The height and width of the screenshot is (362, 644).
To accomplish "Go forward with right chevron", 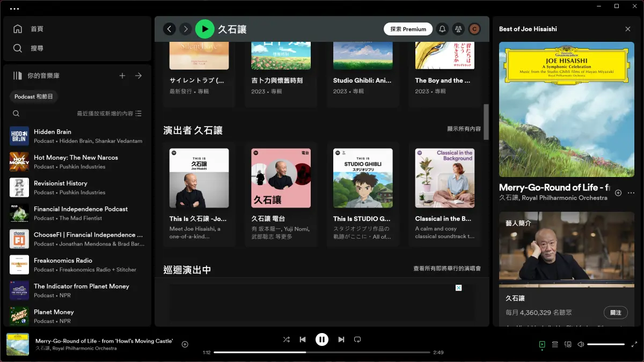I will point(185,29).
